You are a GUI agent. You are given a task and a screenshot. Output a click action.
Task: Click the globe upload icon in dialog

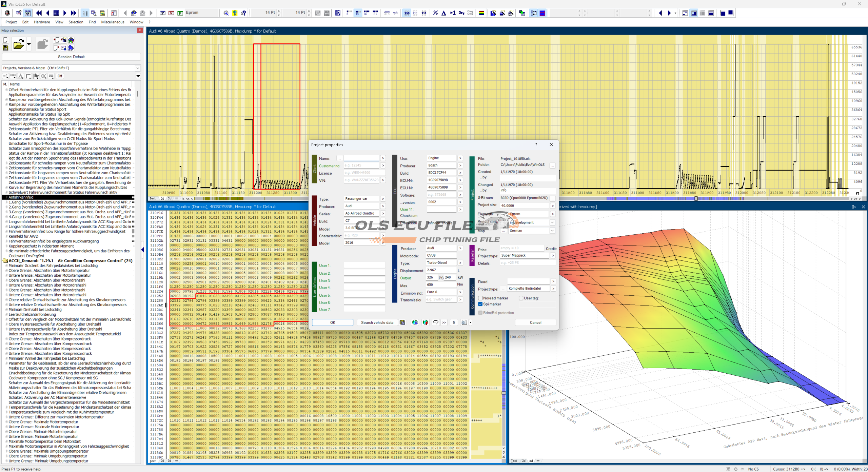point(426,322)
